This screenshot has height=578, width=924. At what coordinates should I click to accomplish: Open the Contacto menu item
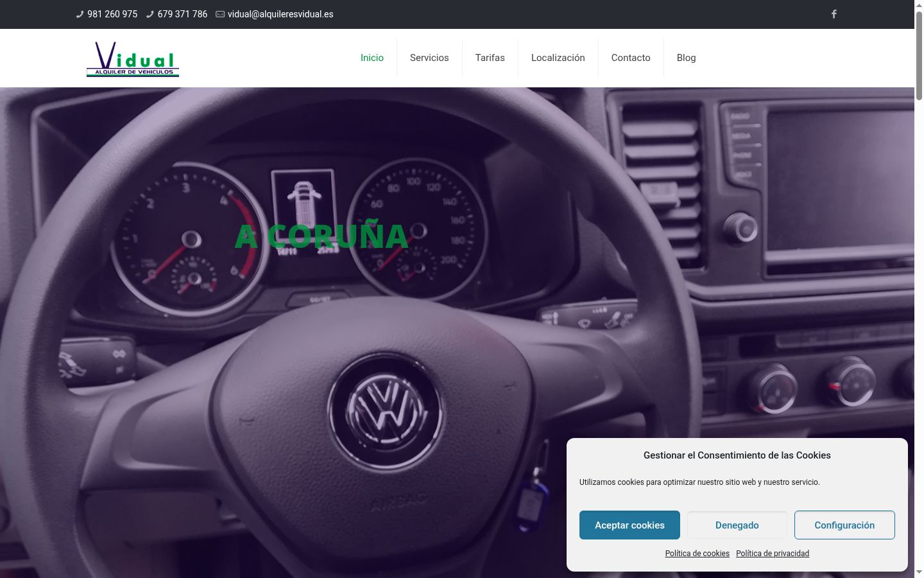pos(631,58)
